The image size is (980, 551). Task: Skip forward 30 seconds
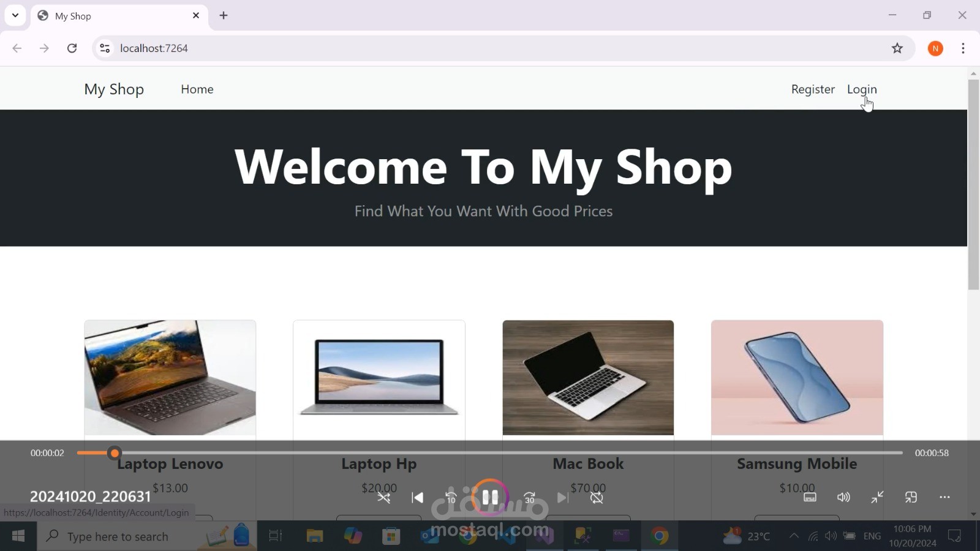point(530,498)
